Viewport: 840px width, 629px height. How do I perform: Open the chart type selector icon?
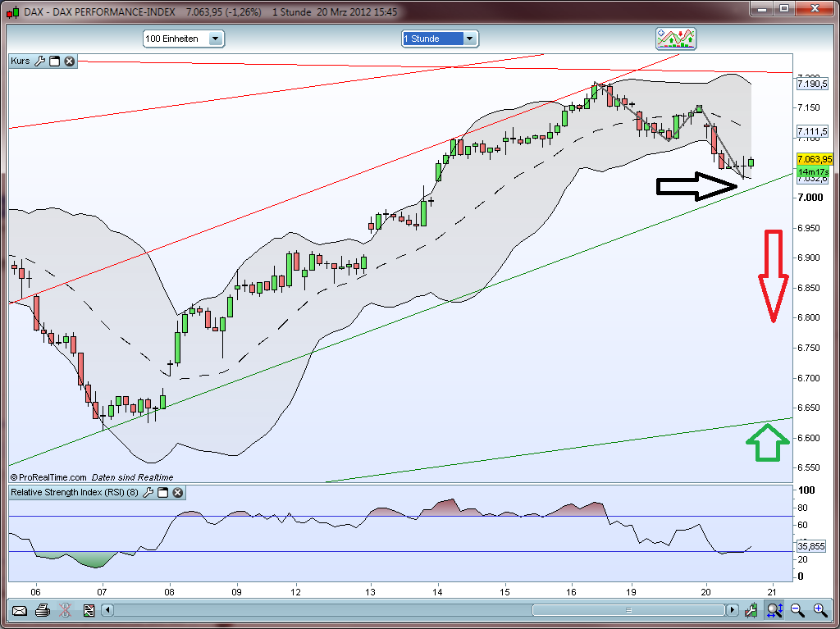click(676, 39)
